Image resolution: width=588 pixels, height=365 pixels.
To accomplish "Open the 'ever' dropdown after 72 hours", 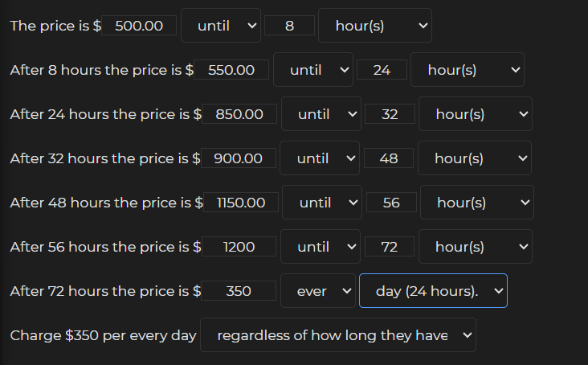I will (318, 291).
